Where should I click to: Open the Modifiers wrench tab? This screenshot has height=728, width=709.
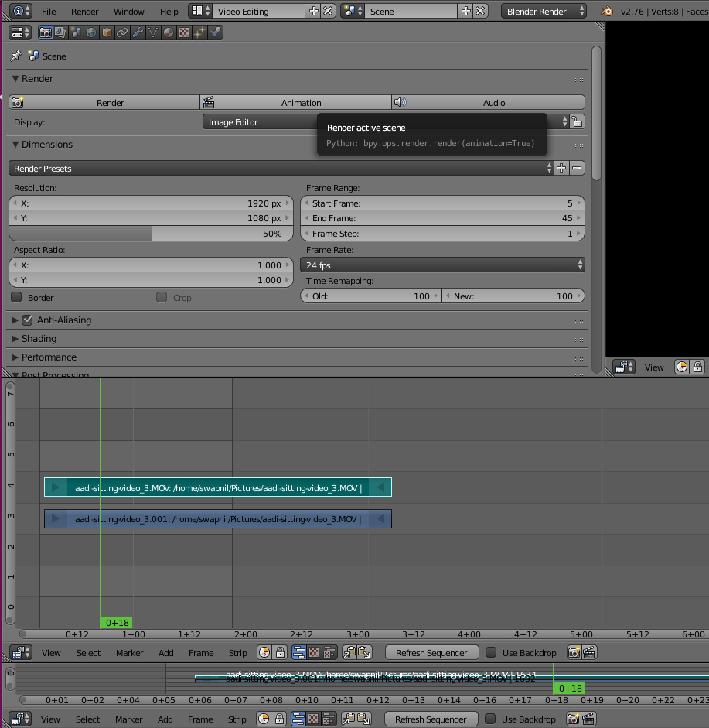[138, 32]
